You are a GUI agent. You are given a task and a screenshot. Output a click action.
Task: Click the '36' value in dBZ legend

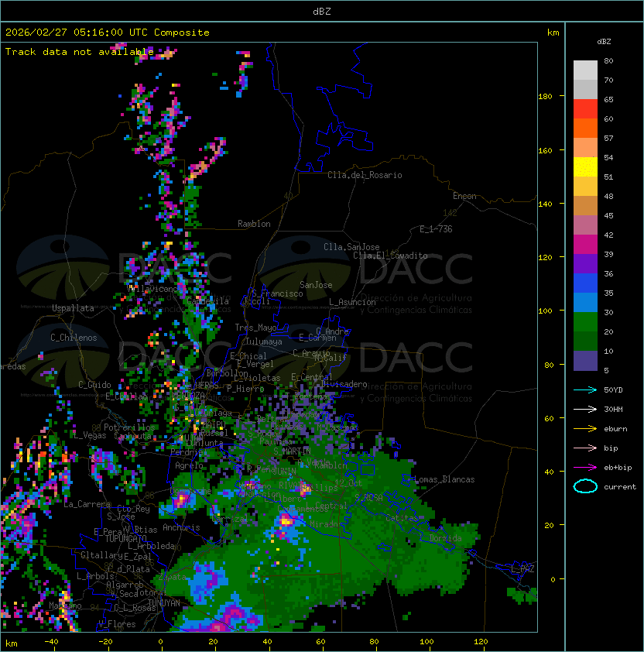(608, 273)
